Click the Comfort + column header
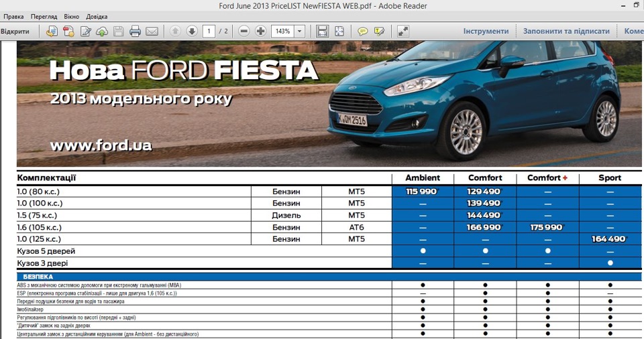 click(x=547, y=178)
